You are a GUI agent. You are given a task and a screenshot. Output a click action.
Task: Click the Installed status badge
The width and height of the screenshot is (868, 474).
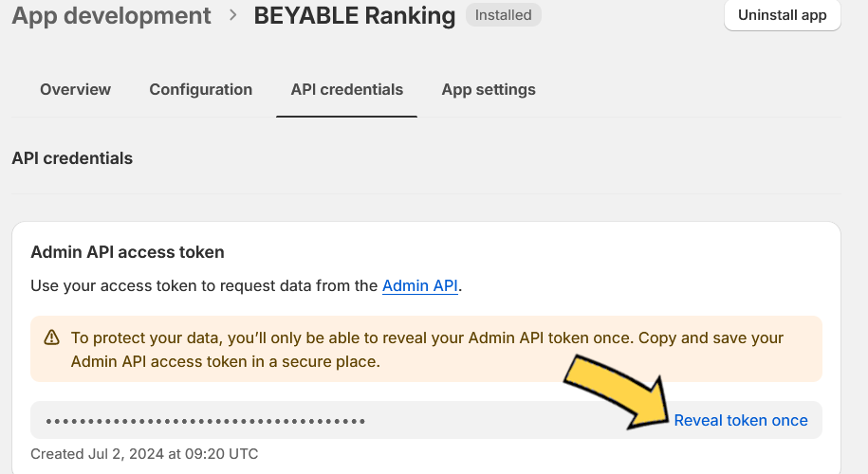(503, 15)
